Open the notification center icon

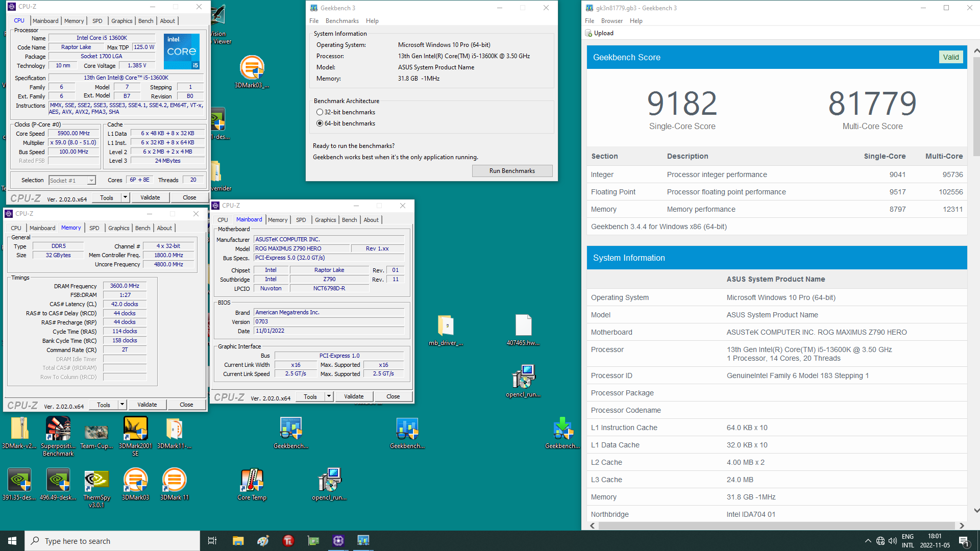(x=964, y=541)
